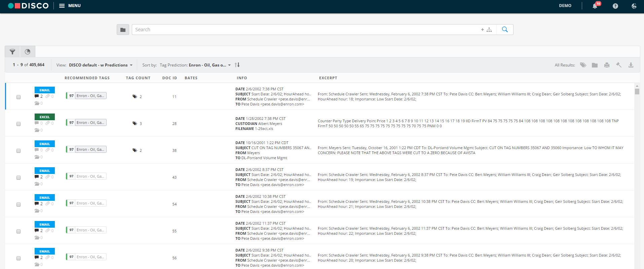This screenshot has height=269, width=644.
Task: Open document ID 56
Action: pyautogui.click(x=174, y=258)
